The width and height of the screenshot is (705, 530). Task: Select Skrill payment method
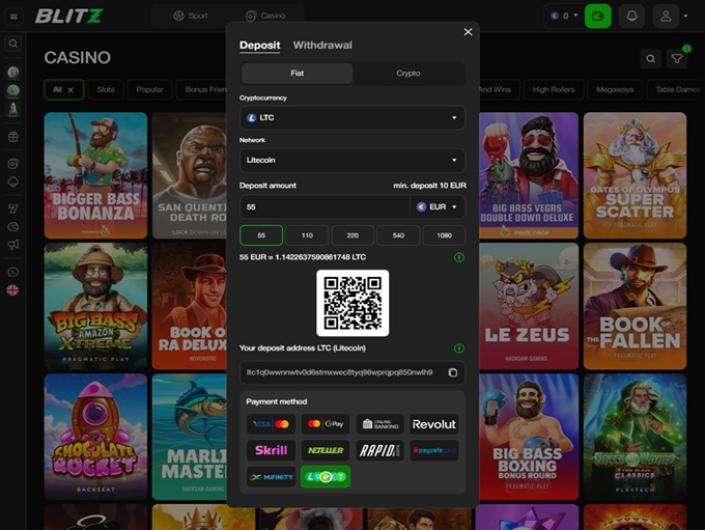coord(271,450)
